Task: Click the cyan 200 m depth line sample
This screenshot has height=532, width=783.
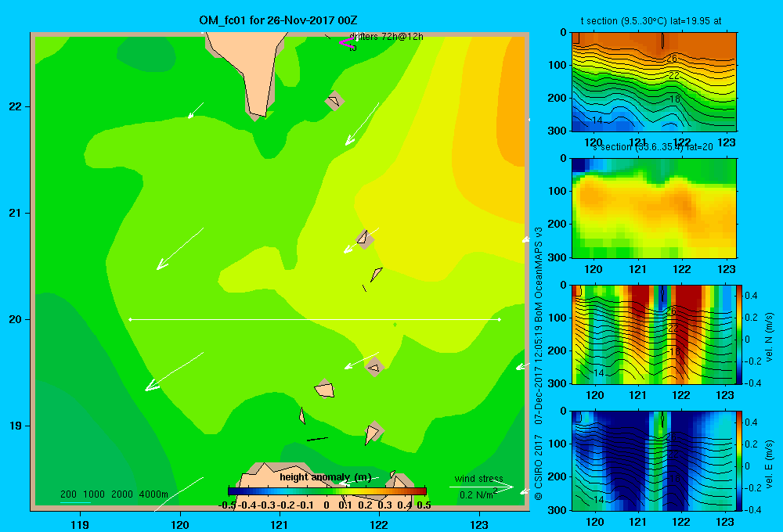Action: point(75,502)
